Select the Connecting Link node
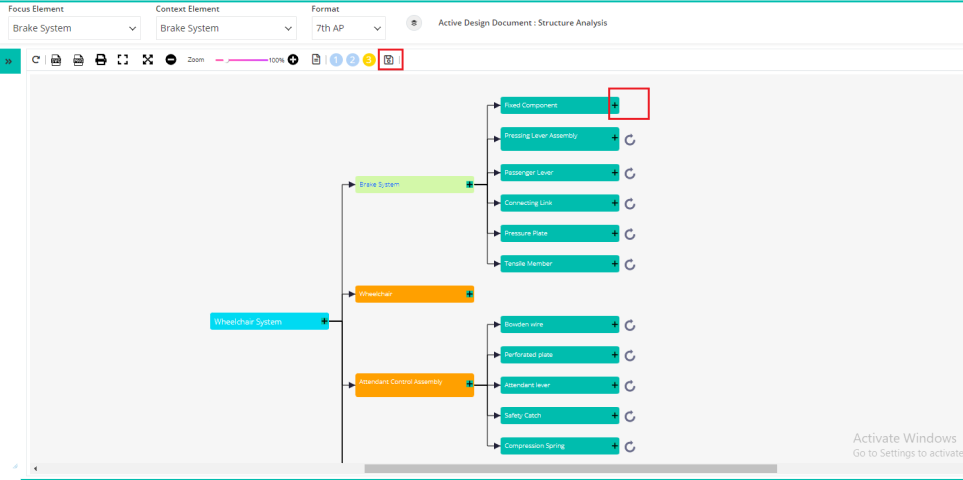963x480 pixels. point(559,203)
